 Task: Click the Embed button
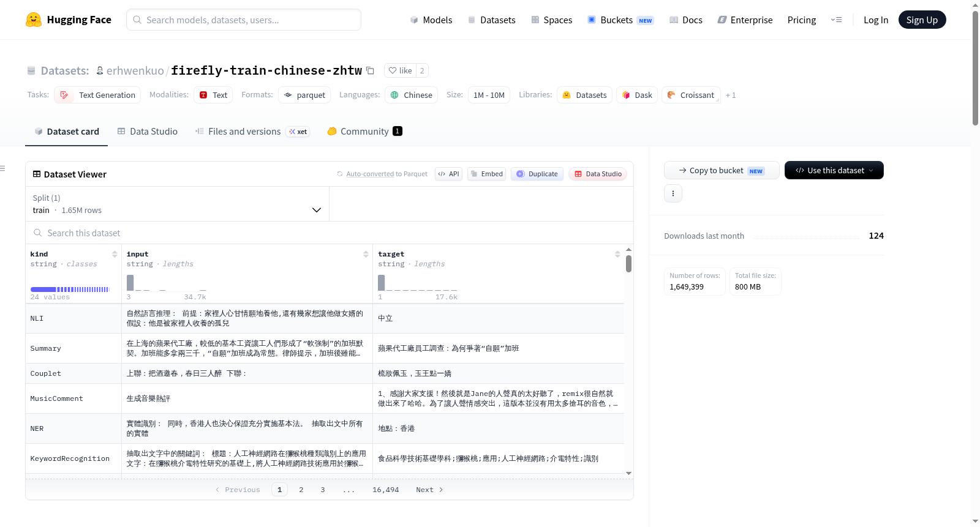coord(486,174)
